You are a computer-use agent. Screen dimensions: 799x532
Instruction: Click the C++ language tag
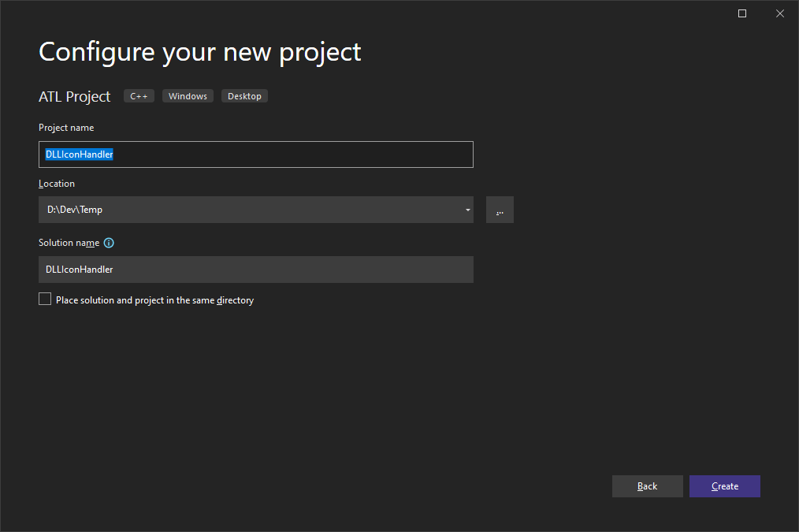(x=139, y=96)
